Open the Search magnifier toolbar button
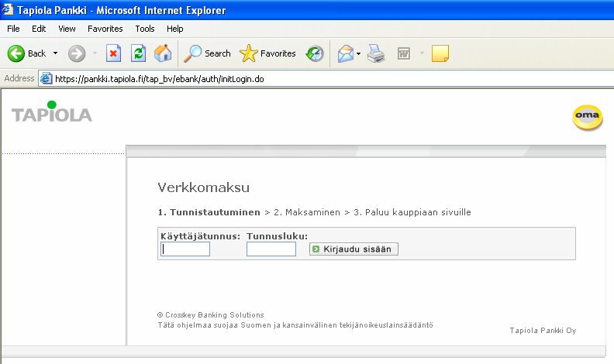 tap(207, 53)
